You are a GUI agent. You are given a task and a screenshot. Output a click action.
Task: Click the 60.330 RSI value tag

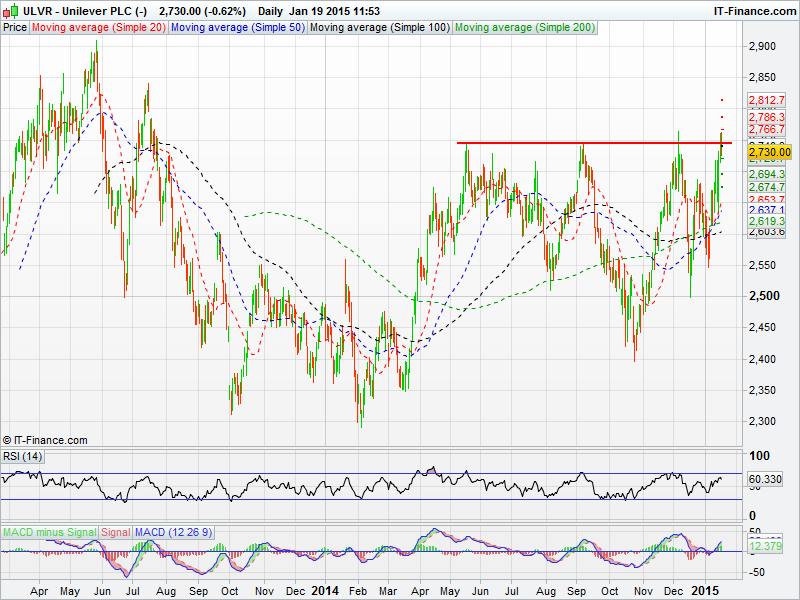coord(766,481)
